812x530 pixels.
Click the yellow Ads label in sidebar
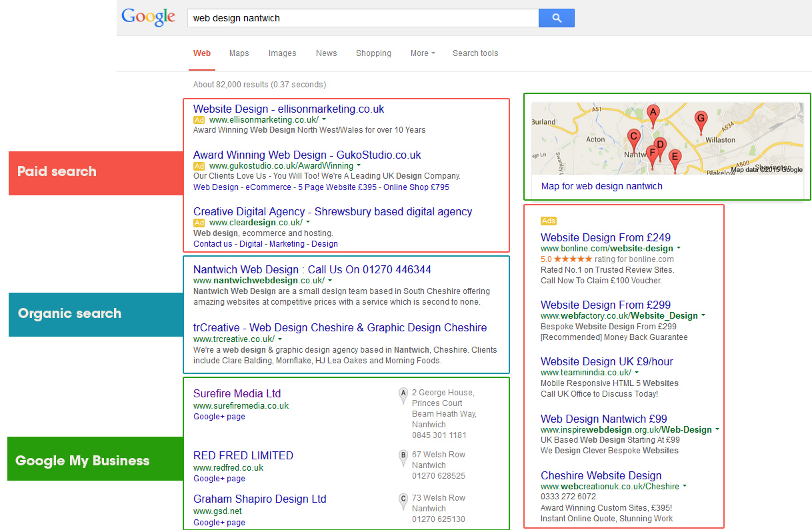coord(548,221)
